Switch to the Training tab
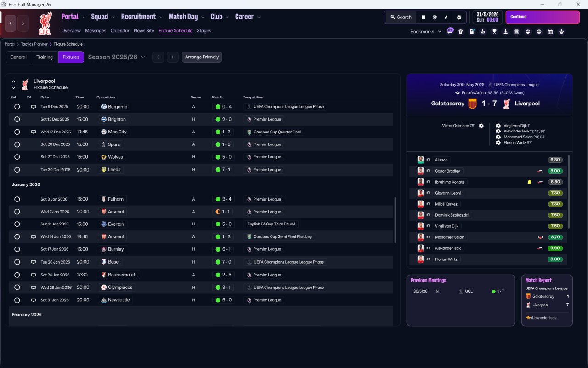The height and width of the screenshot is (368, 588). pyautogui.click(x=45, y=57)
